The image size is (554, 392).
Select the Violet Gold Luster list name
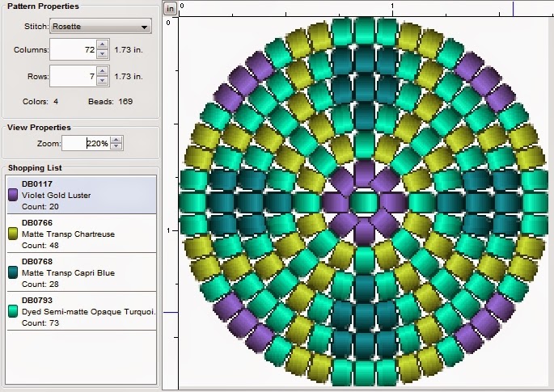pyautogui.click(x=56, y=196)
